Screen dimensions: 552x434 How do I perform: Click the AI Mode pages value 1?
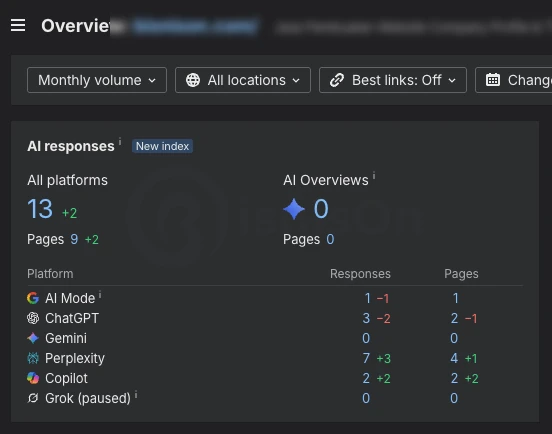click(x=456, y=298)
